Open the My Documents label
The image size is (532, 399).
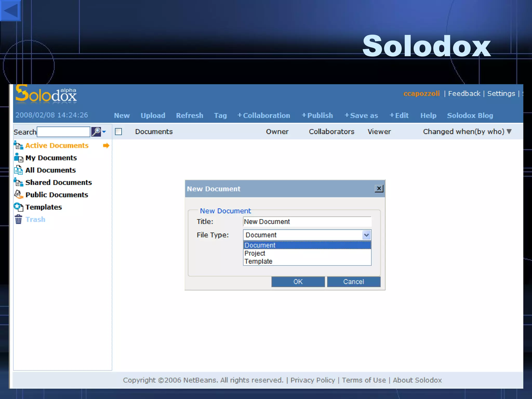[51, 158]
